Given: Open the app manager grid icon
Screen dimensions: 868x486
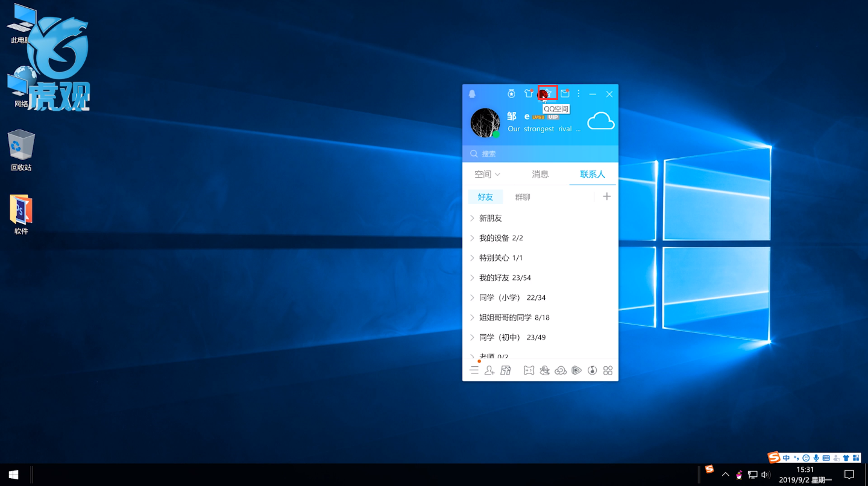Looking at the screenshot, I should (608, 370).
